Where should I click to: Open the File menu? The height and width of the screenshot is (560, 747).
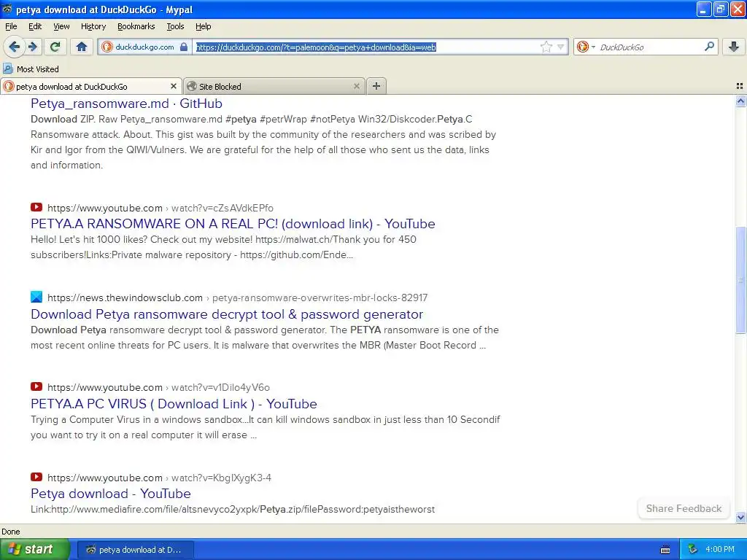point(11,26)
